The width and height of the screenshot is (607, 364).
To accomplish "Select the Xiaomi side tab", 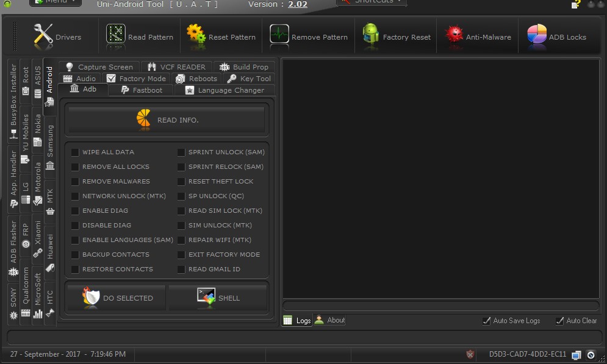I will (38, 238).
